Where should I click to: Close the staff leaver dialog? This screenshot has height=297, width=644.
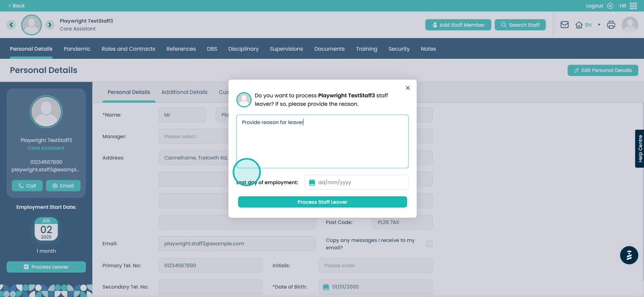click(x=408, y=88)
